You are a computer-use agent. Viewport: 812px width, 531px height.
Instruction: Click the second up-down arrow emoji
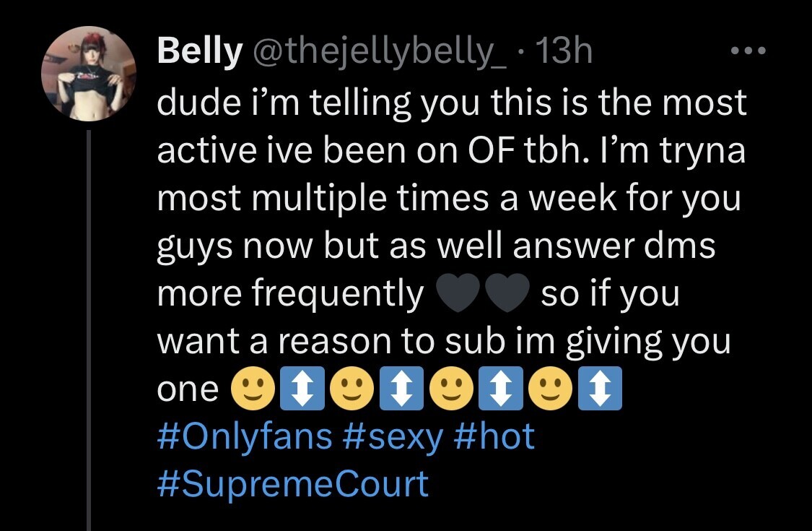[x=401, y=389]
